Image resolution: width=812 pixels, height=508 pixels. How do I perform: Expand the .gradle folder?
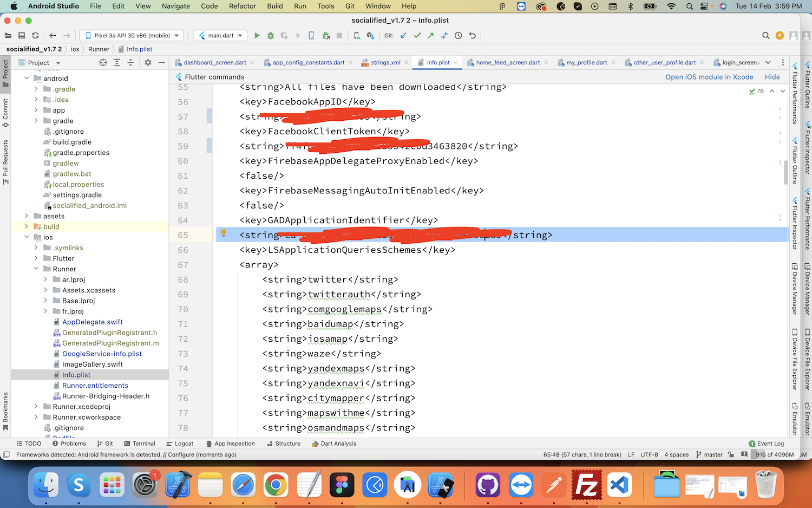[x=36, y=89]
